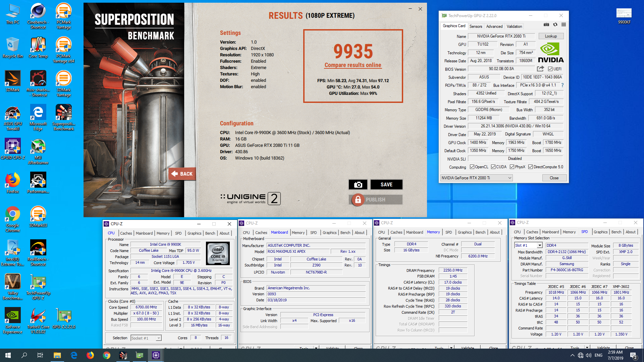This screenshot has height=362, width=644.
Task: Expand Tools dropdown arrow in Memory CPU-Z
Action: coord(451,348)
